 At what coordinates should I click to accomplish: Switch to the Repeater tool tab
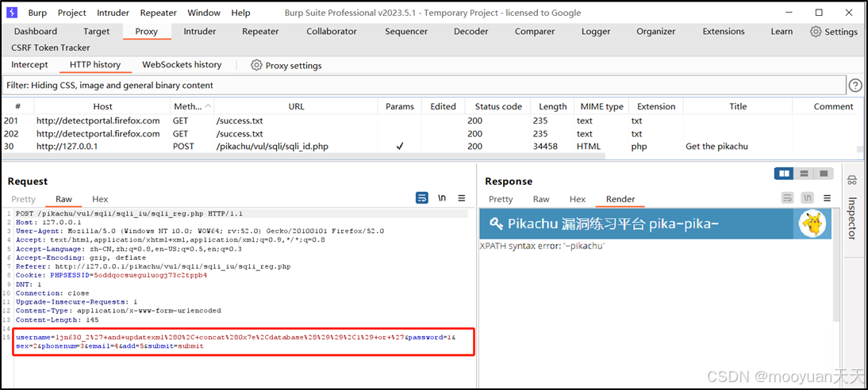[x=260, y=32]
